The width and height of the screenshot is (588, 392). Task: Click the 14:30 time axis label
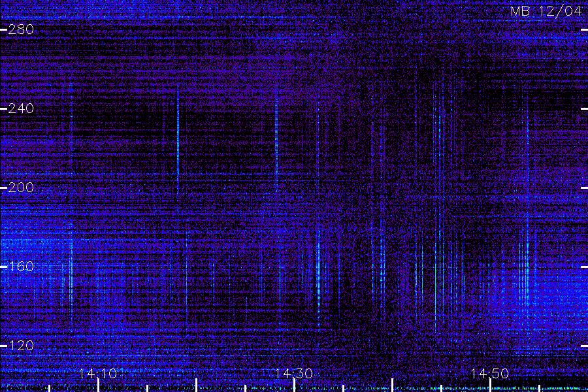(x=294, y=373)
